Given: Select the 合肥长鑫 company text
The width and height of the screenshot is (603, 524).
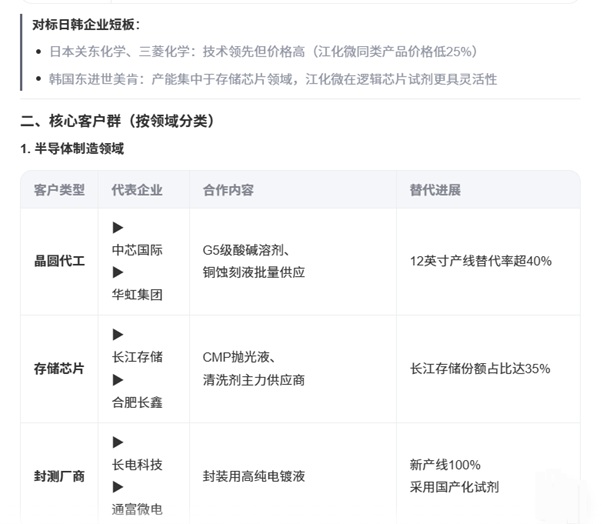Looking at the screenshot, I should point(137,403).
